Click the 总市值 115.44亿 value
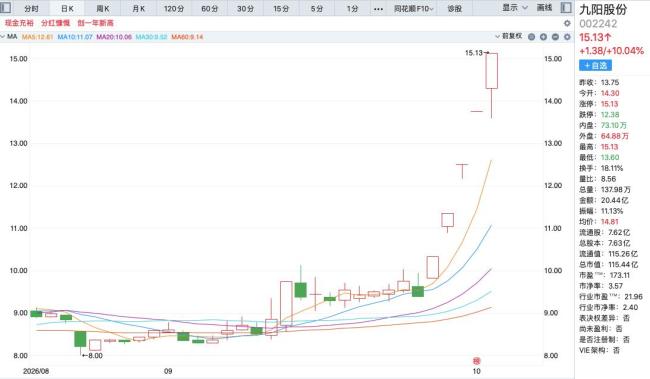Viewport: 650px width, 379px height. tap(623, 265)
